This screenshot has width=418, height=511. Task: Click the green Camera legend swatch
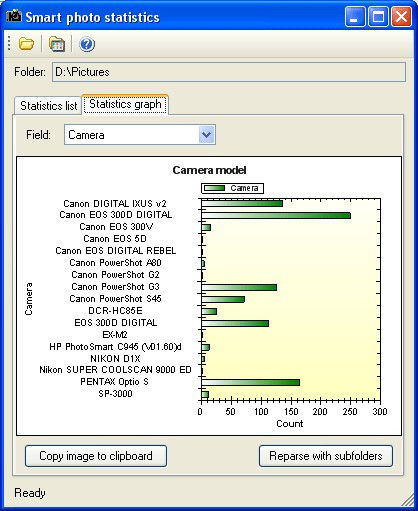pos(214,188)
